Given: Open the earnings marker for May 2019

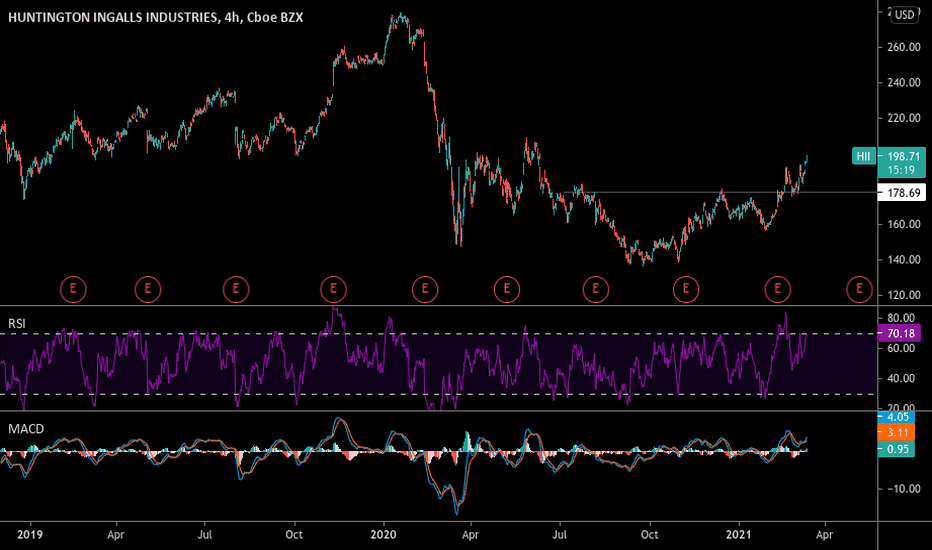Looking at the screenshot, I should click(148, 290).
